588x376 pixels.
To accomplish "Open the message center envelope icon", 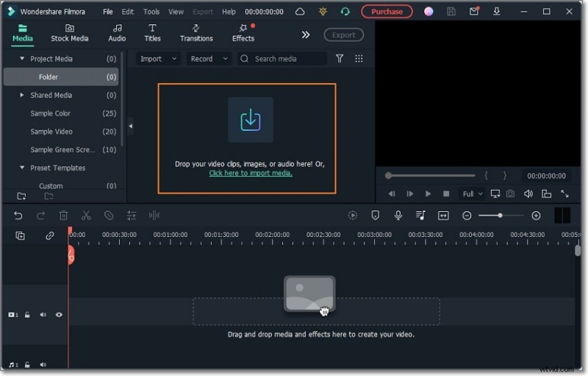I will pos(474,11).
